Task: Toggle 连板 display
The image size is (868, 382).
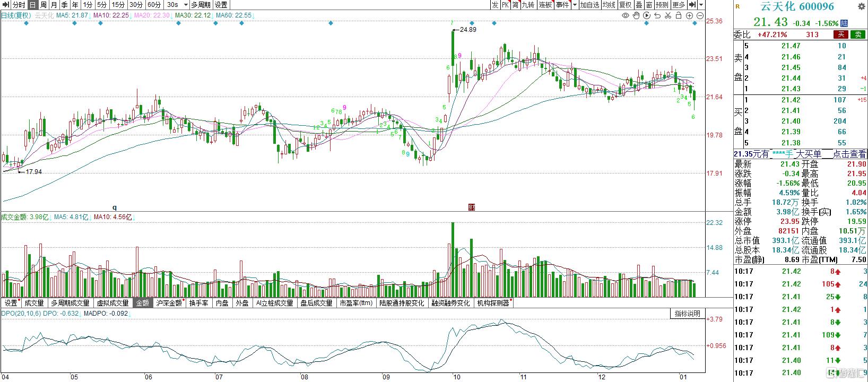Action: [x=545, y=5]
